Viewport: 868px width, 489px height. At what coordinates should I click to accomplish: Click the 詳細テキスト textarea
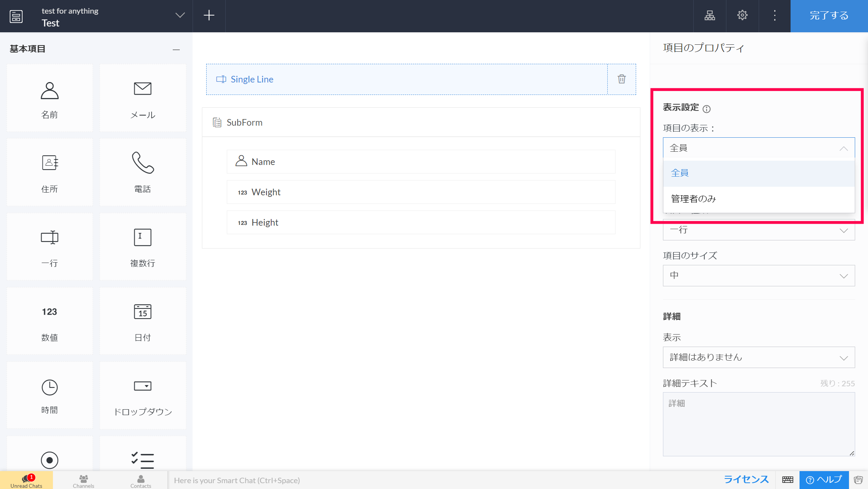pos(758,424)
